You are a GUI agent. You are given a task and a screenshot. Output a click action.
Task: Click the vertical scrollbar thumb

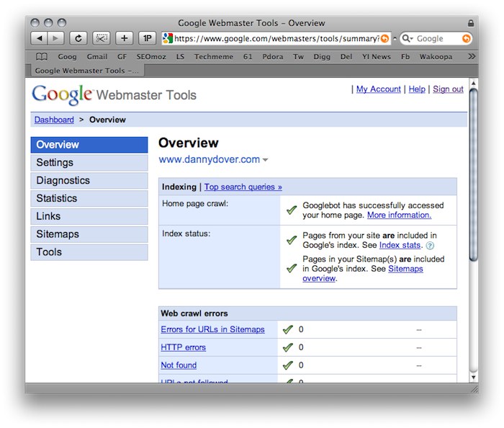[x=473, y=174]
